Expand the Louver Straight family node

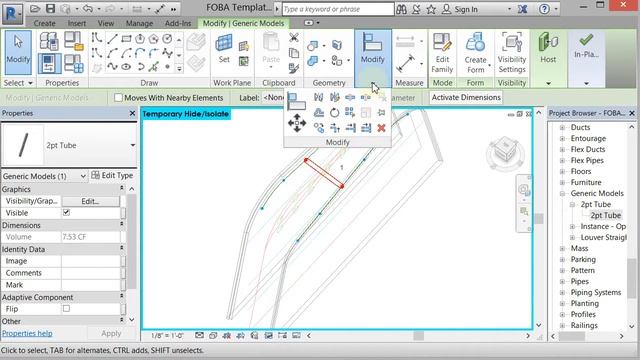572,237
